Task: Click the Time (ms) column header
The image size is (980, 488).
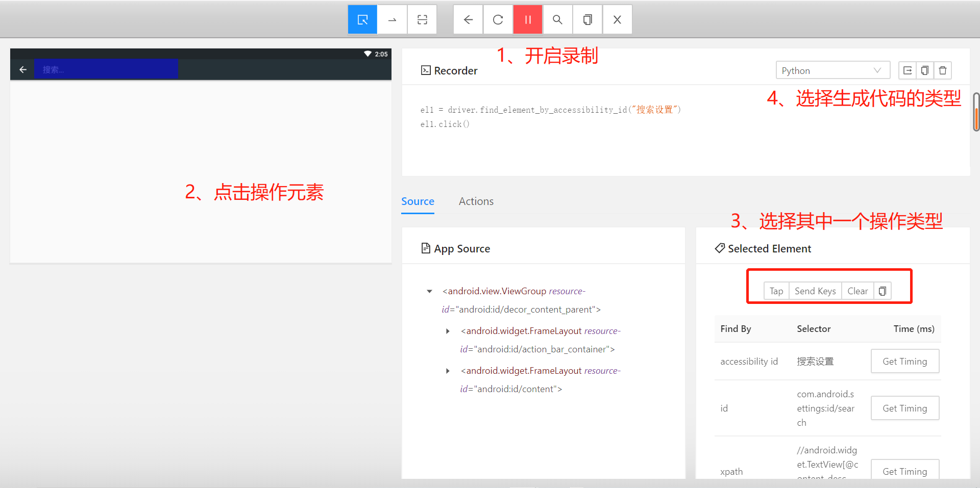Action: point(914,329)
